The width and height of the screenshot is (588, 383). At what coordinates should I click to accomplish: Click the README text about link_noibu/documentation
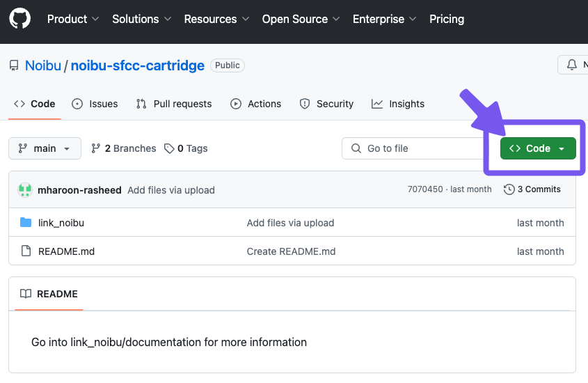169,342
